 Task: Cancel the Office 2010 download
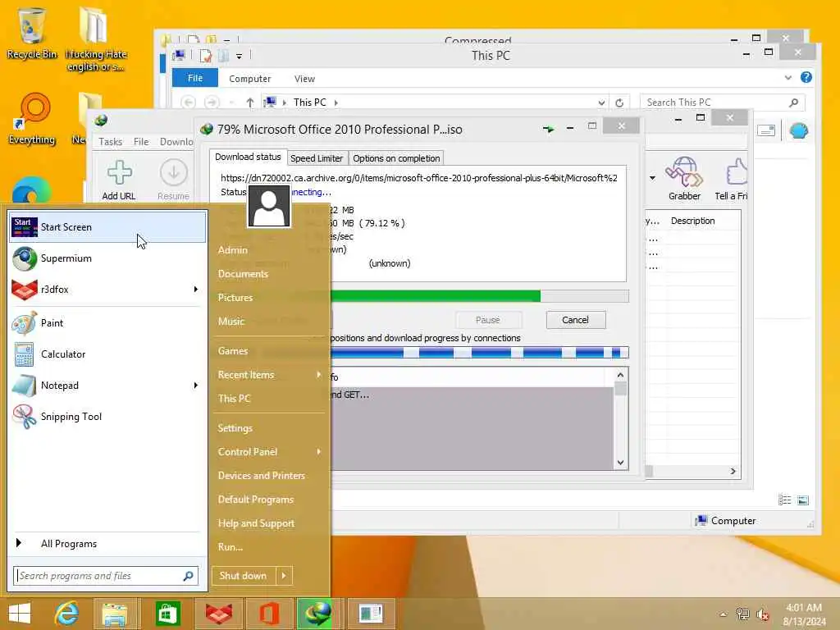[x=576, y=320]
